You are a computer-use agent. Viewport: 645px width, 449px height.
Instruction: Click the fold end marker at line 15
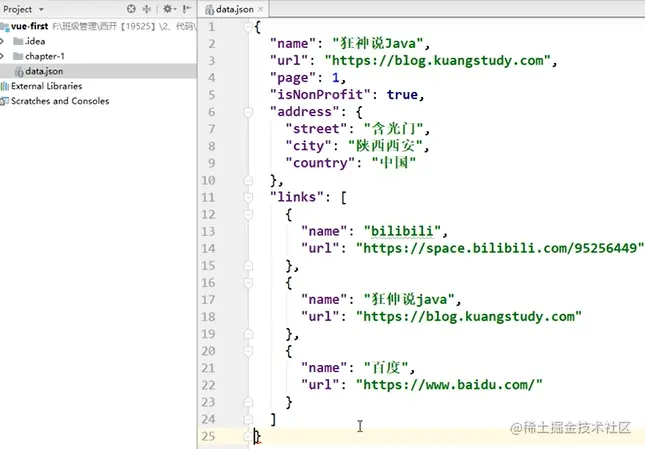pos(248,266)
